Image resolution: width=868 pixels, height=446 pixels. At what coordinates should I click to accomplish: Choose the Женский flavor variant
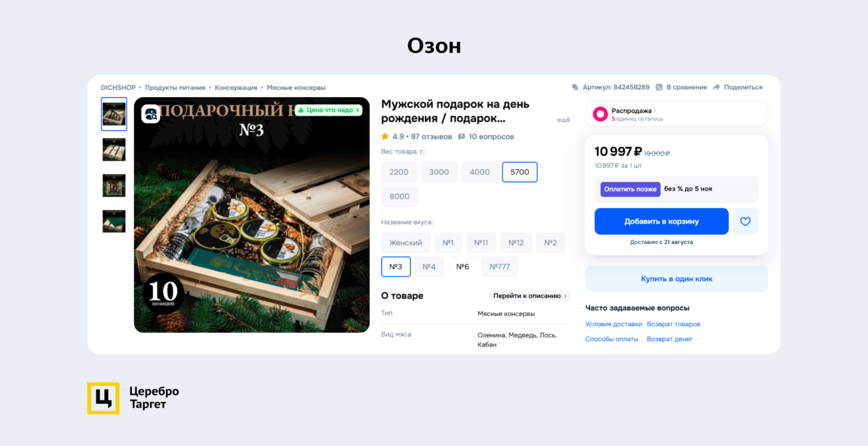pyautogui.click(x=405, y=243)
